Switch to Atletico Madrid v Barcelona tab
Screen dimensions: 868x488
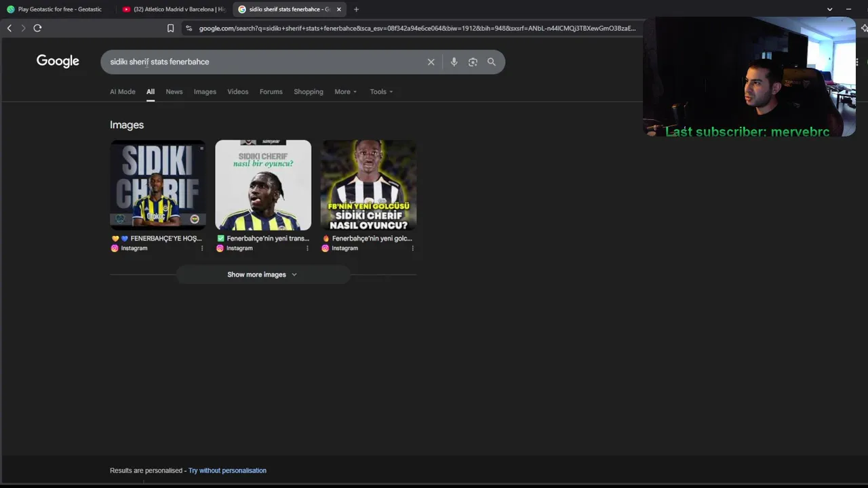click(x=174, y=9)
